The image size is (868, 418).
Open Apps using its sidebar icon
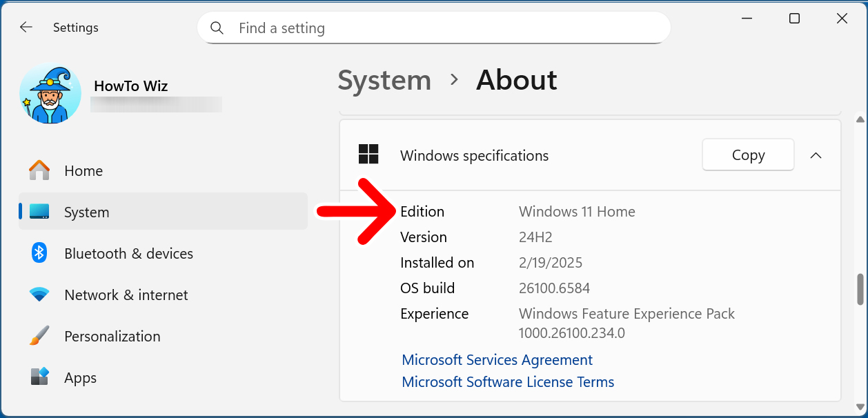pyautogui.click(x=39, y=377)
